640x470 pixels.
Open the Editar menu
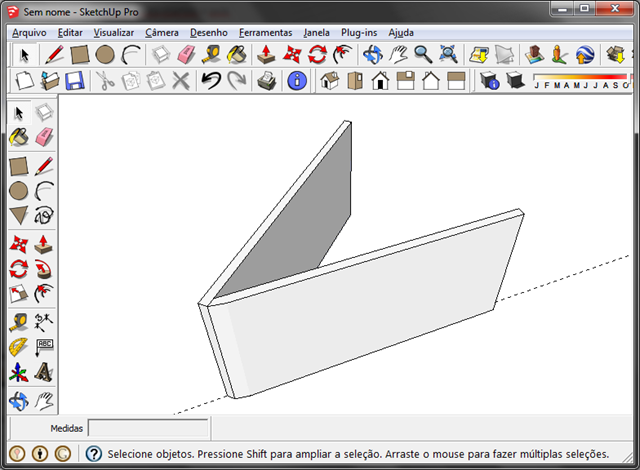70,33
